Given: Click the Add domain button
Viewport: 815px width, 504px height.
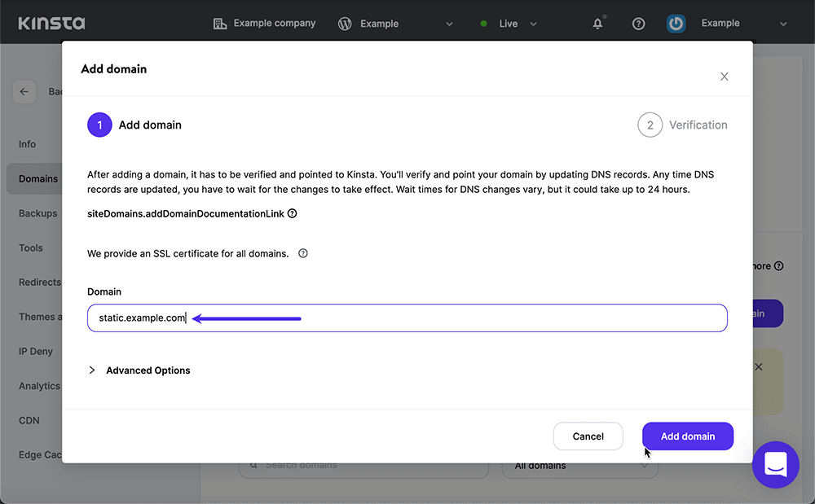Looking at the screenshot, I should coord(687,436).
